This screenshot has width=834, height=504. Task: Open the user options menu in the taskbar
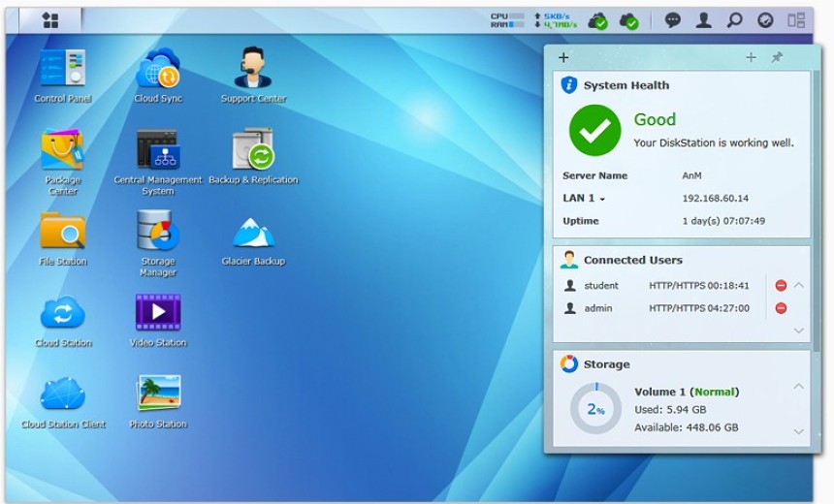tap(704, 20)
